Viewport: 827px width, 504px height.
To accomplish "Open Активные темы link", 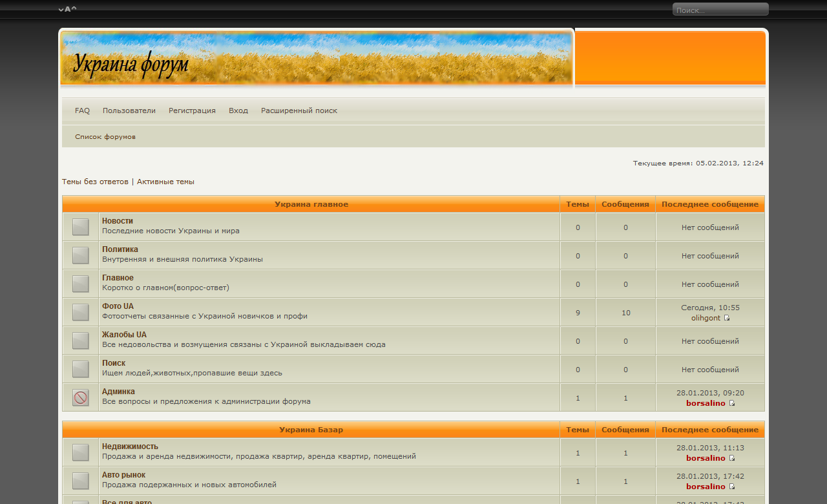I will (x=165, y=182).
